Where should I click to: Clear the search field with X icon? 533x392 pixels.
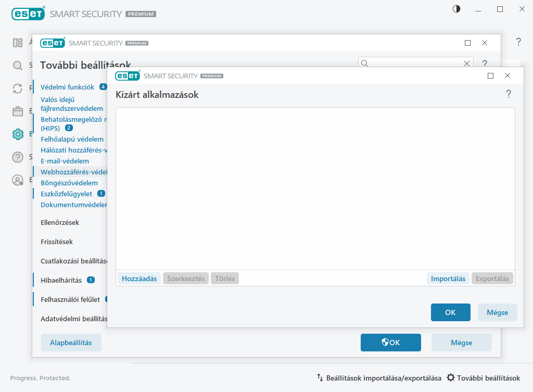467,64
